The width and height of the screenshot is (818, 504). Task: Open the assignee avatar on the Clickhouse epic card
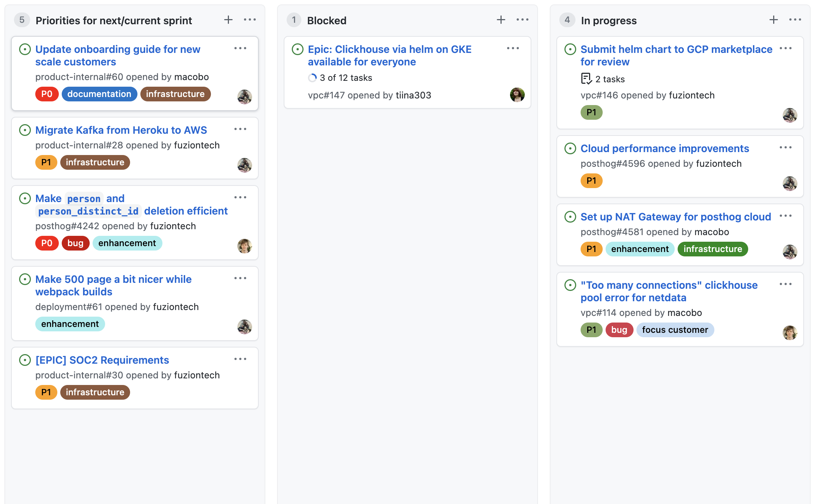click(x=517, y=95)
